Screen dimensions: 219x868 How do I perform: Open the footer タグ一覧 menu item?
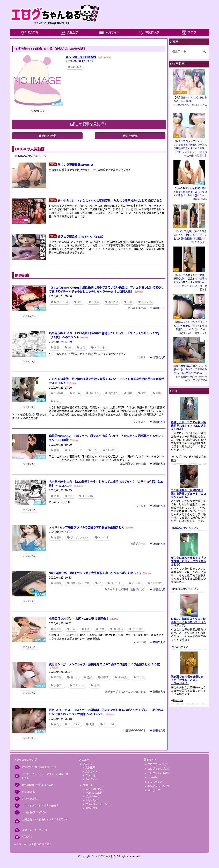tap(90, 775)
